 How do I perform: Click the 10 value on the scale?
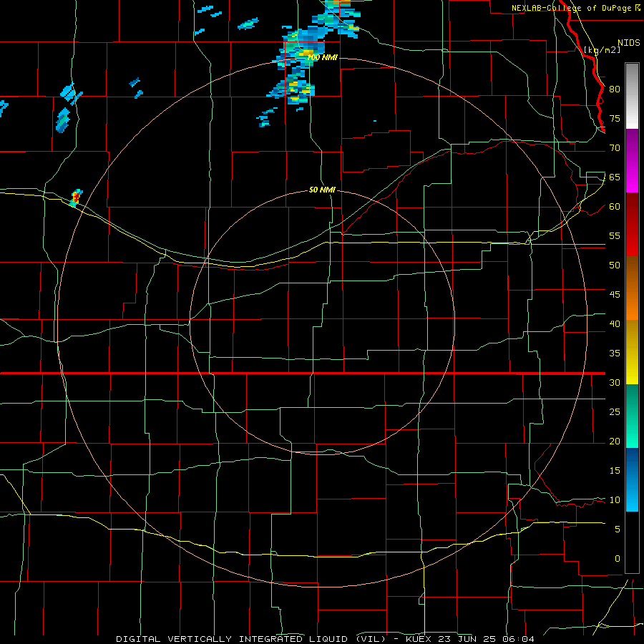(615, 500)
